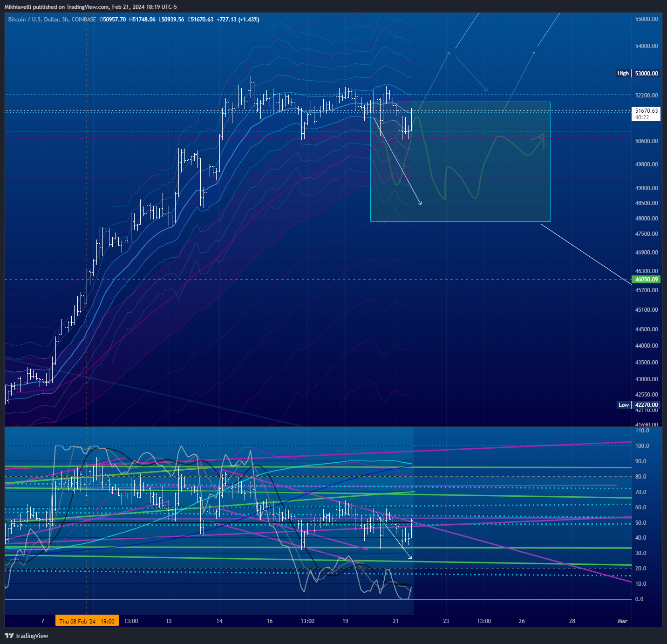The height and width of the screenshot is (644, 667).
Task: Click the 55000.00 price scale label
Action: (647, 19)
